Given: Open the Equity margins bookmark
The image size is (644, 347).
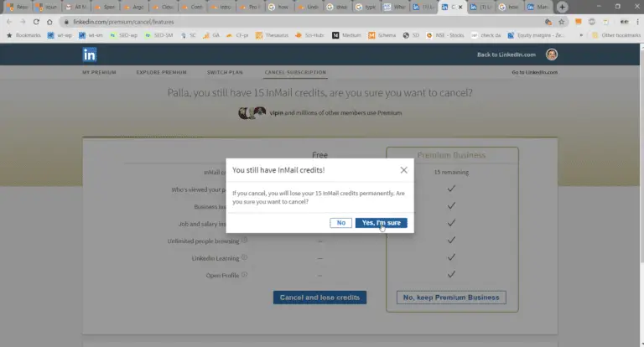Looking at the screenshot, I should click(536, 35).
